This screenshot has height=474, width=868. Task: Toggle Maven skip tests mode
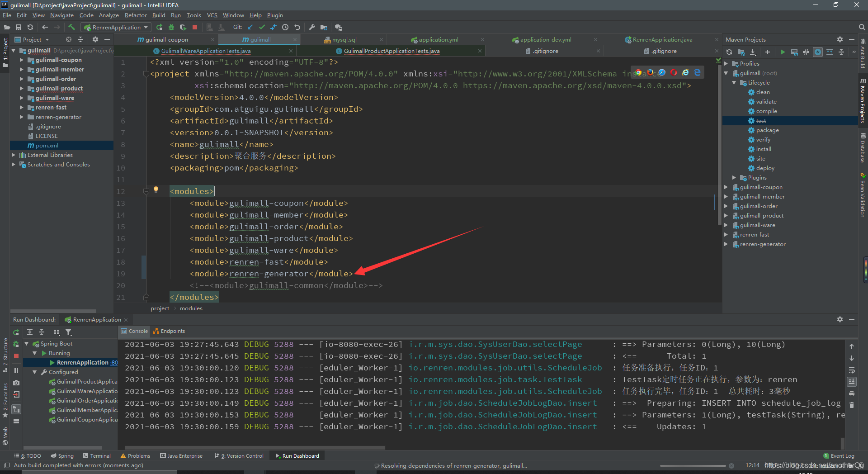coord(818,52)
